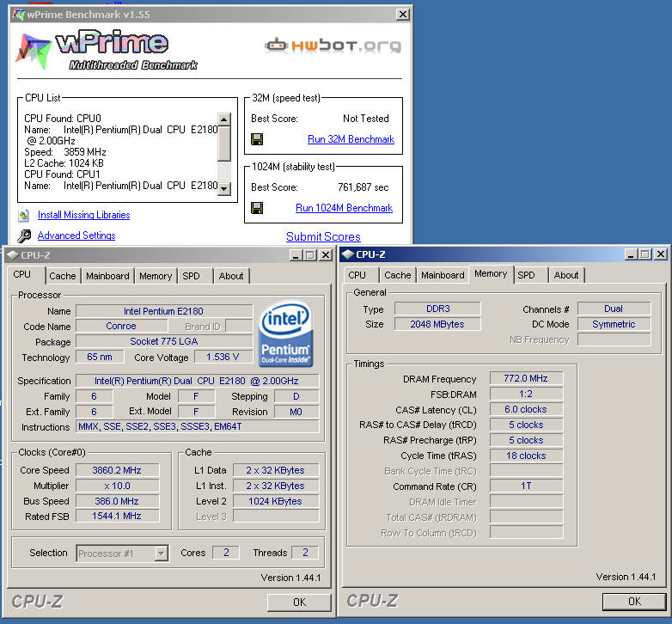Open the Submit Scores link
672x624 pixels.
pos(323,236)
